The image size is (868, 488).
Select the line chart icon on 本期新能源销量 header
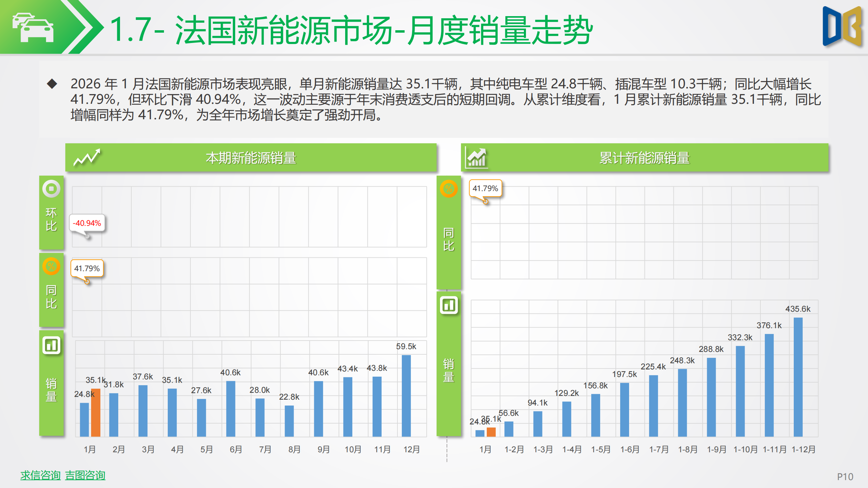(88, 157)
